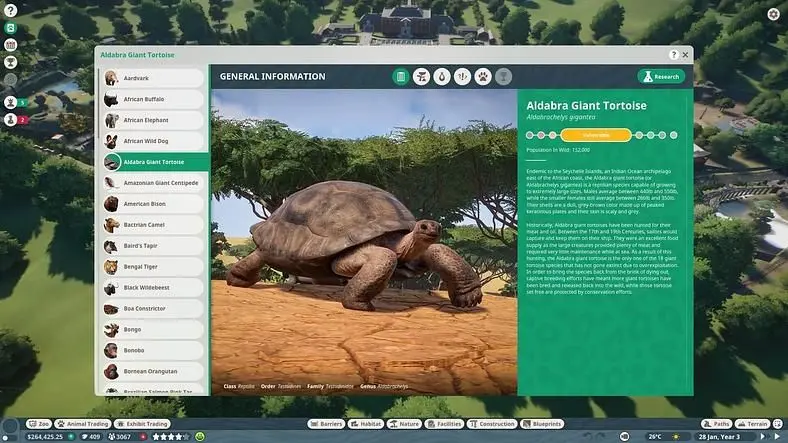Image resolution: width=788 pixels, height=443 pixels.
Task: Open the Habitat build menu
Action: tap(366, 424)
